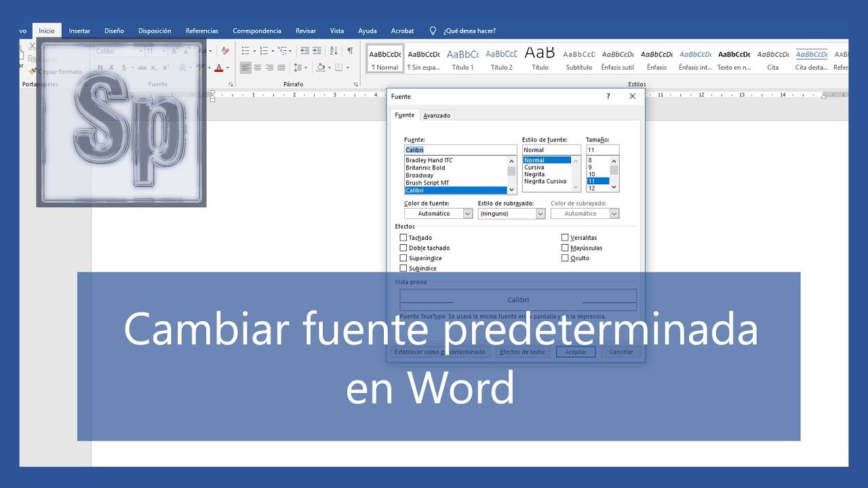Open the Disposición ribbon tab
Image resolution: width=868 pixels, height=488 pixels.
[x=155, y=30]
